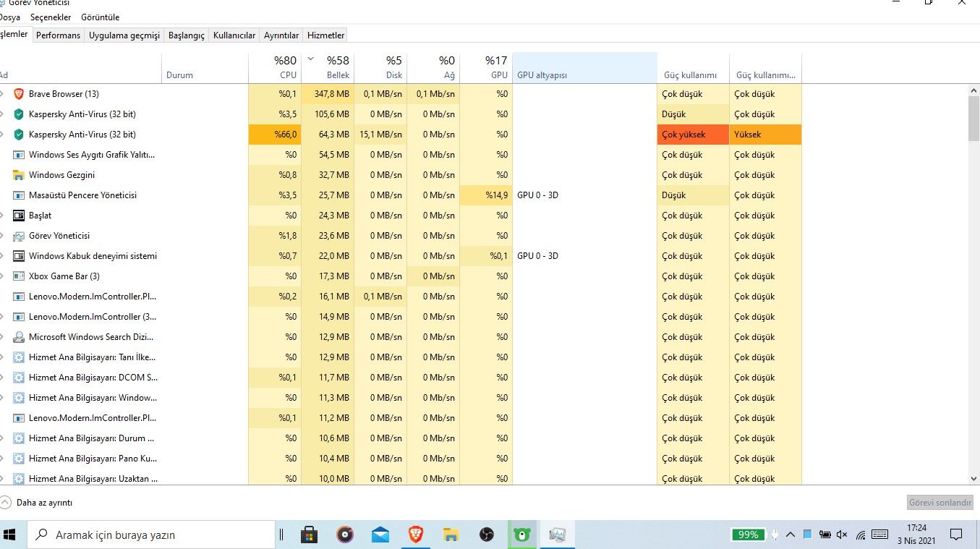Expand the Microsoft Windows Search process row

[x=2, y=337]
